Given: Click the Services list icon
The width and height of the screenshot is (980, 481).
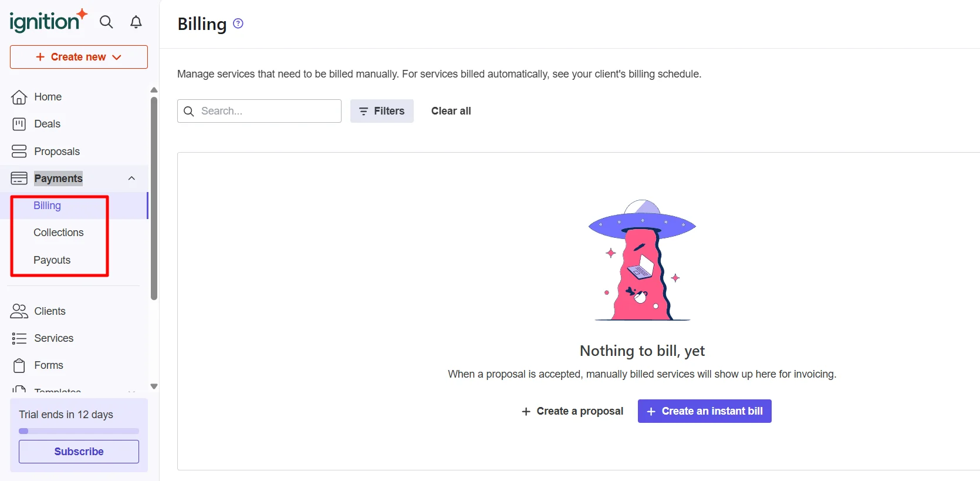Looking at the screenshot, I should tap(19, 338).
